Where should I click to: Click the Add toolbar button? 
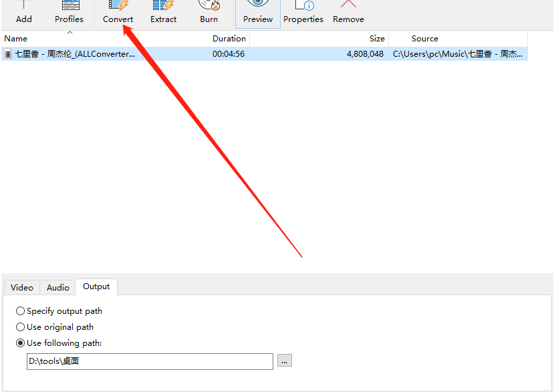23,13
